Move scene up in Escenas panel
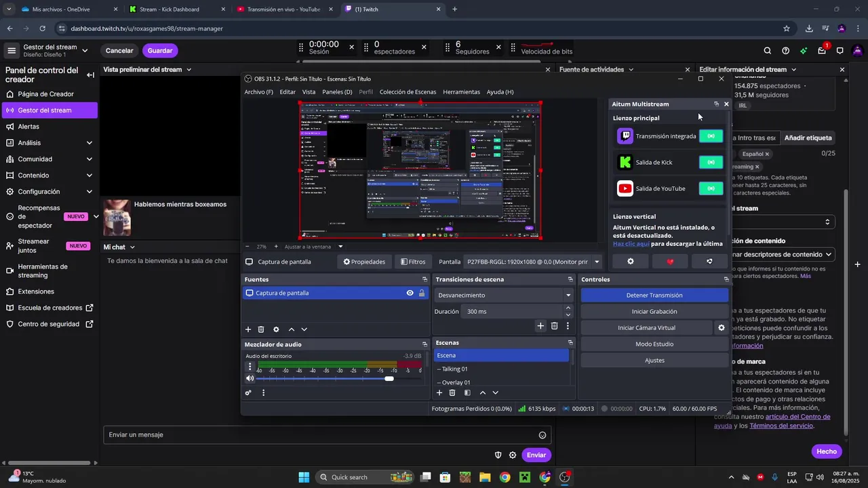 tap(483, 392)
